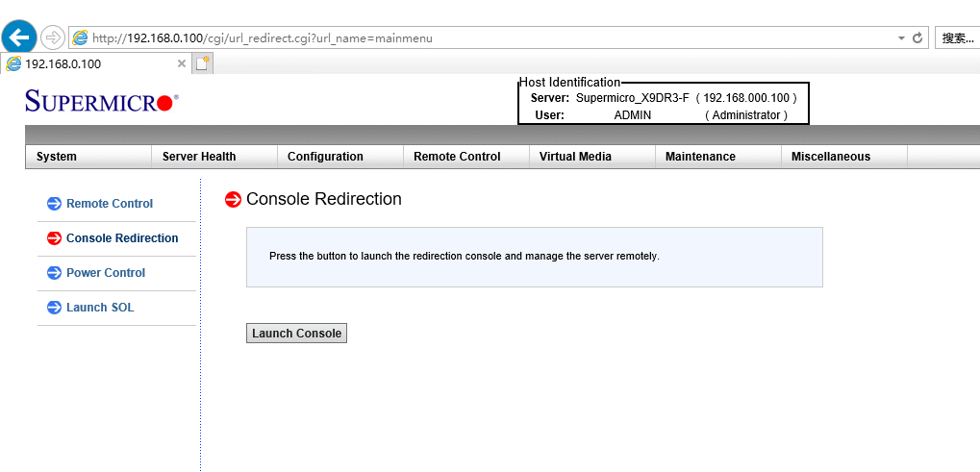Screen dimensions: 980x472
Task: Click the ADMIN user name text
Action: coord(633,115)
